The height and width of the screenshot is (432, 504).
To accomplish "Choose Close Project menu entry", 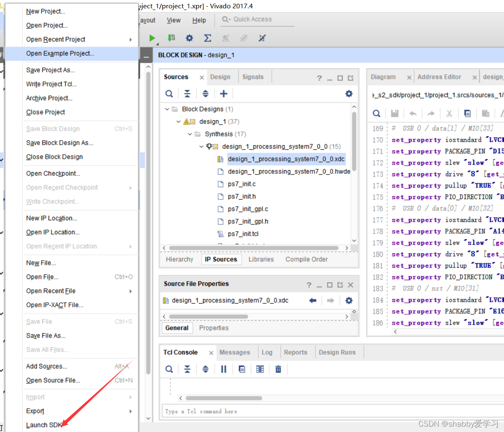I will tap(72, 112).
